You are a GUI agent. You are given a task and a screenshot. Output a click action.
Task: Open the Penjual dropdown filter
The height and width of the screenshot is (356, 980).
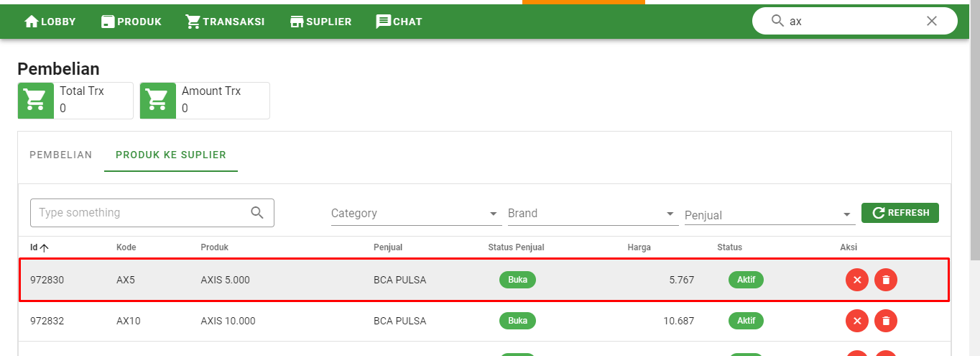tap(768, 215)
